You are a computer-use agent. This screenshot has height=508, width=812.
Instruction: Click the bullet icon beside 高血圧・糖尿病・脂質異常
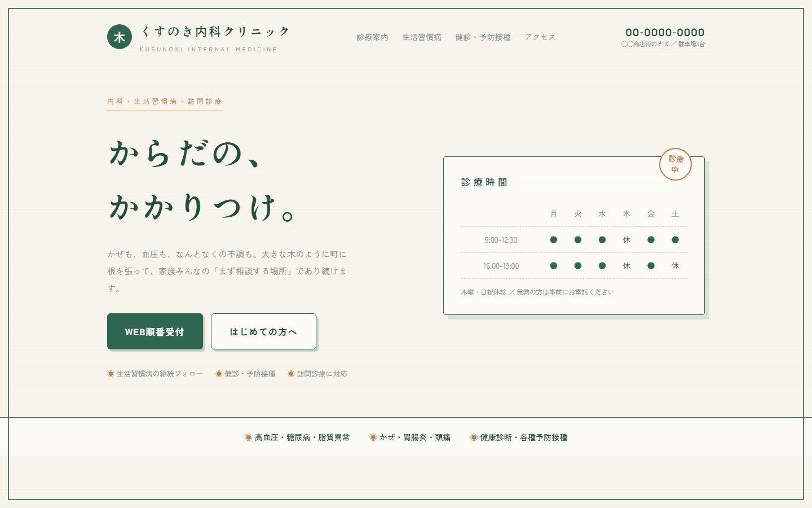248,437
